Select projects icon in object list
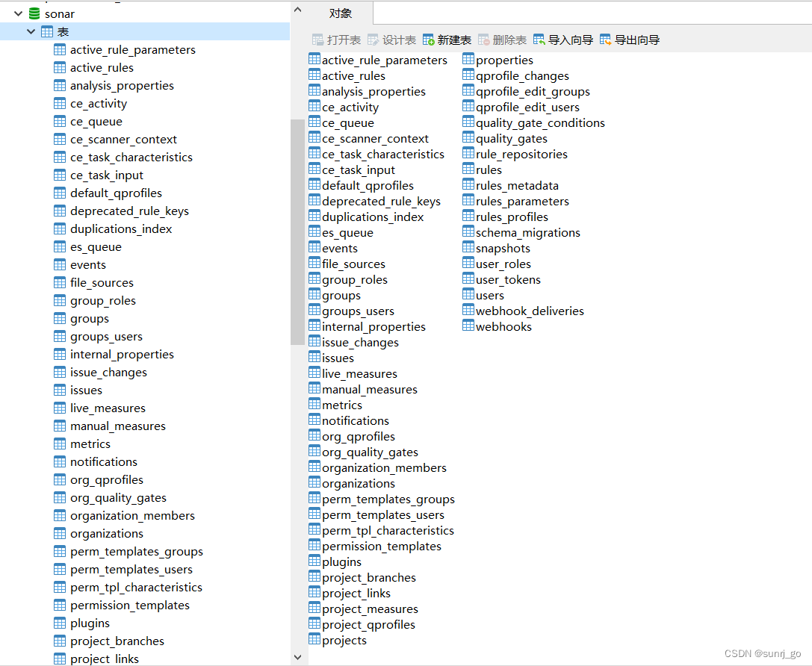The height and width of the screenshot is (666, 812). point(314,639)
